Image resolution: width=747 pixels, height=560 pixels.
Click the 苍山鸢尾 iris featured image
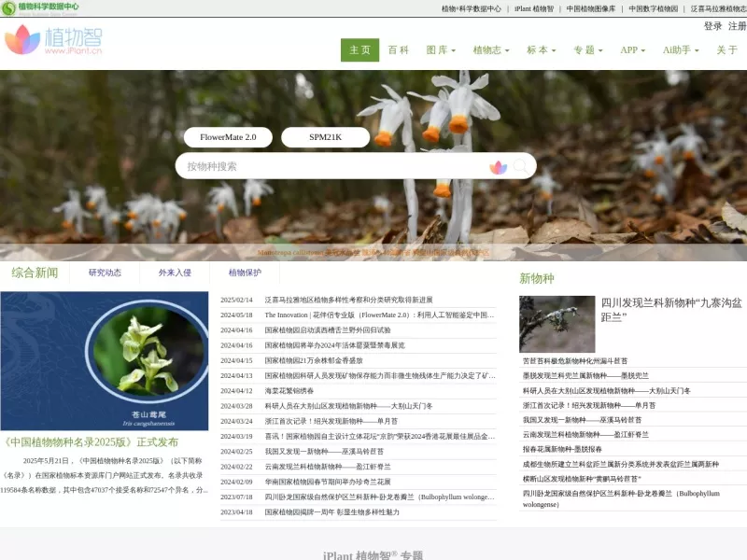point(105,361)
